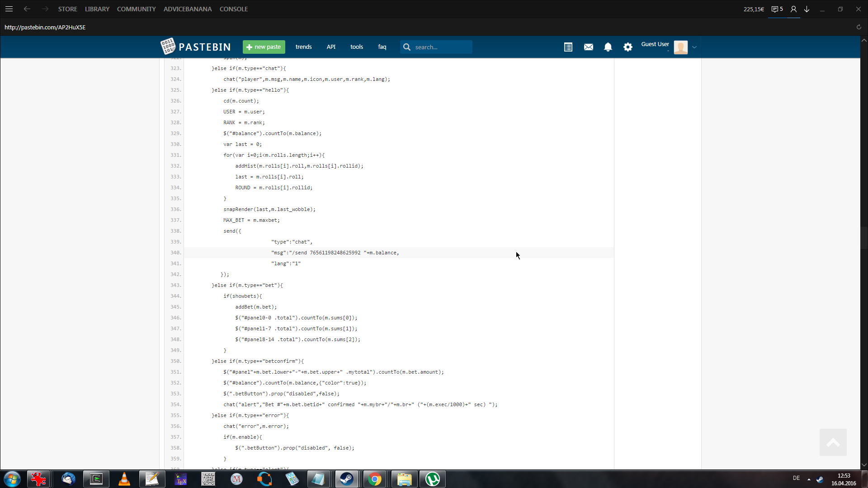
Task: Expand the Guest User dropdown arrow
Action: point(694,47)
